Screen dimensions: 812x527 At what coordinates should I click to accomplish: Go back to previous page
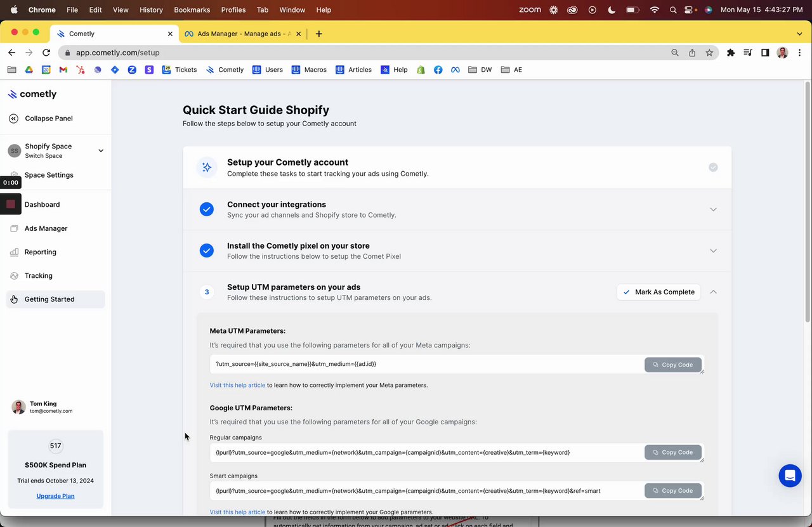(11, 53)
